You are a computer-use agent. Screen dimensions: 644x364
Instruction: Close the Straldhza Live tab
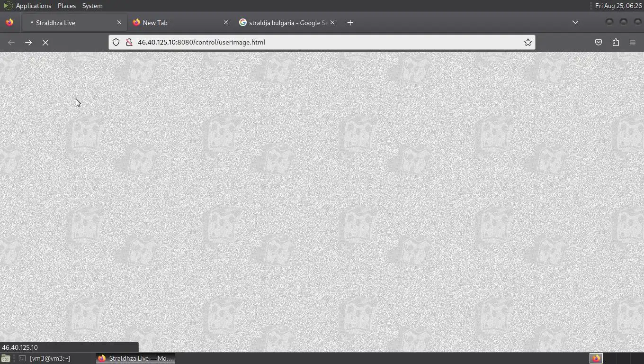(119, 22)
